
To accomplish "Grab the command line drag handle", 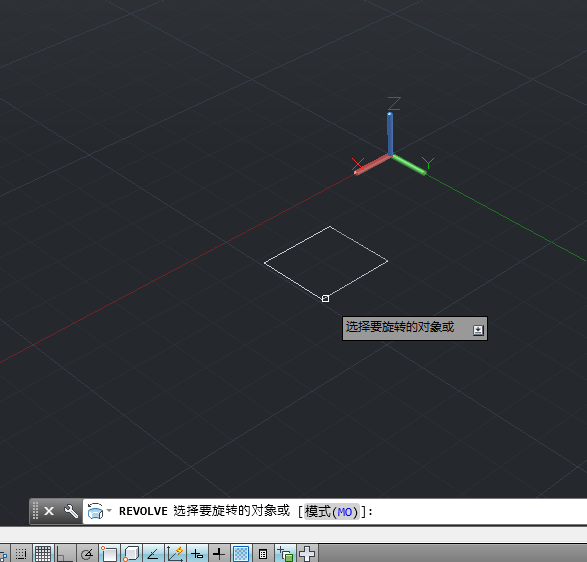I will pyautogui.click(x=36, y=511).
